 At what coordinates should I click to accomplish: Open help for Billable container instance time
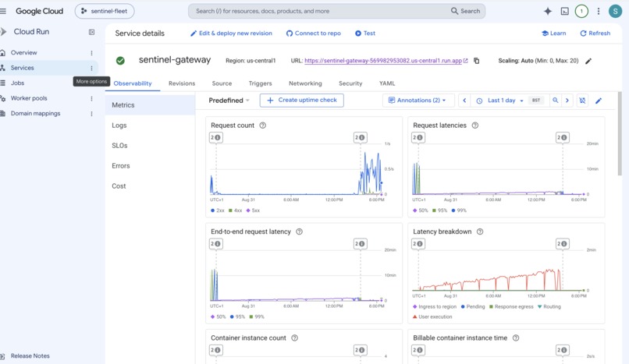[x=516, y=338]
